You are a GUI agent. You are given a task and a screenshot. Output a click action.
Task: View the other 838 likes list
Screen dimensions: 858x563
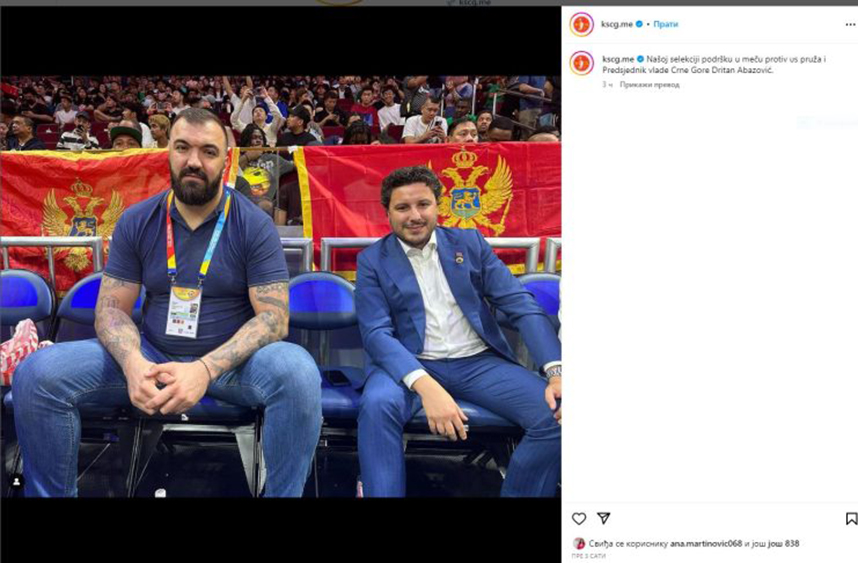783,543
